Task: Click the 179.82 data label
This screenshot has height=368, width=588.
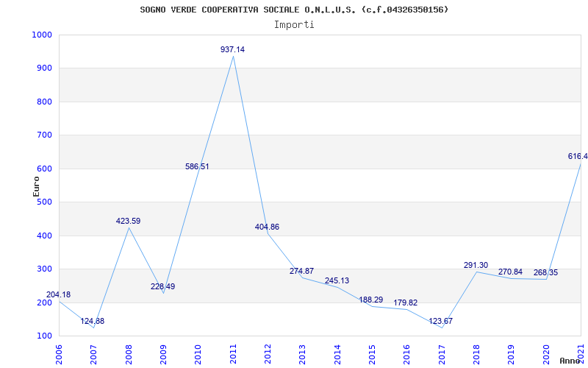Action: (406, 303)
